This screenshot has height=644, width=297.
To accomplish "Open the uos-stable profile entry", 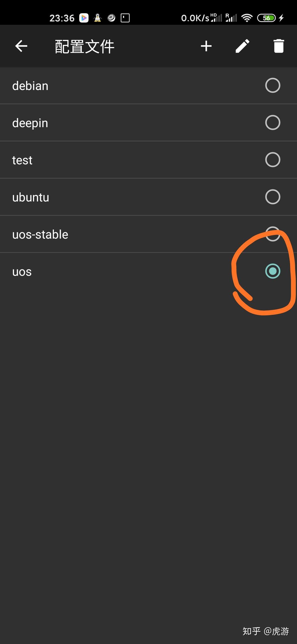I will 110,234.
